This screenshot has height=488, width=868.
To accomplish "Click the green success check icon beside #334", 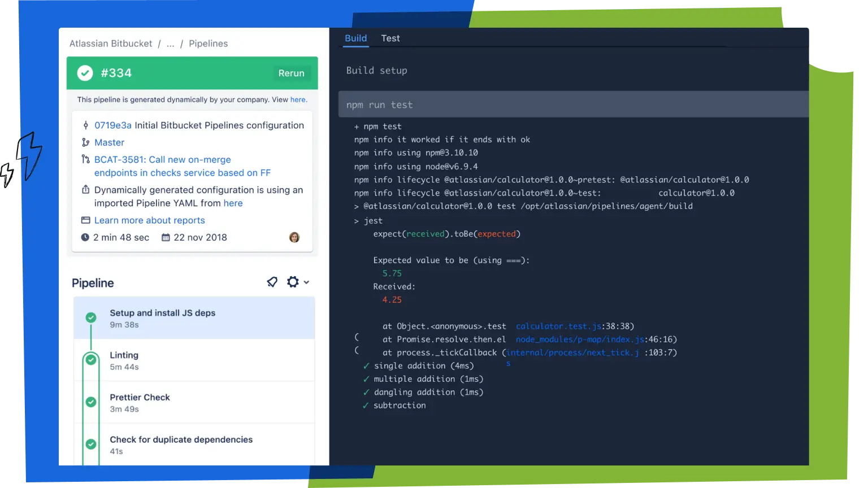I will [85, 73].
